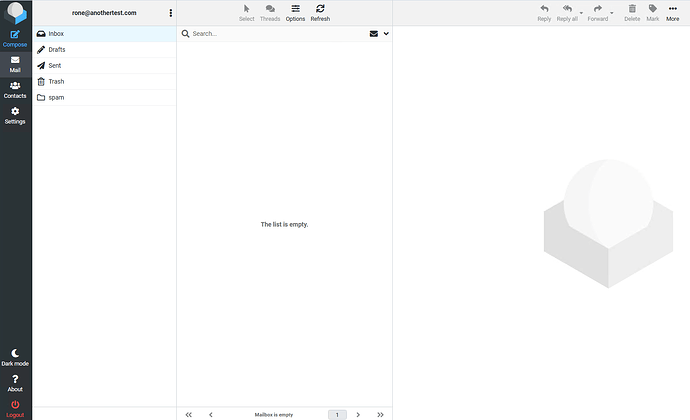690x420 pixels.
Task: Expand the mail filter dropdown arrow
Action: pos(386,33)
